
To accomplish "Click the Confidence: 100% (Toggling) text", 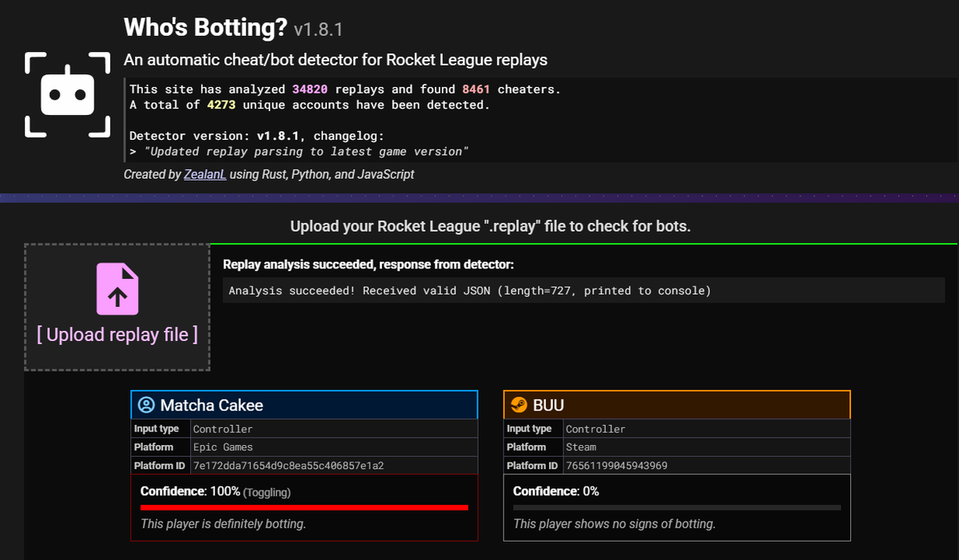I will 216,491.
